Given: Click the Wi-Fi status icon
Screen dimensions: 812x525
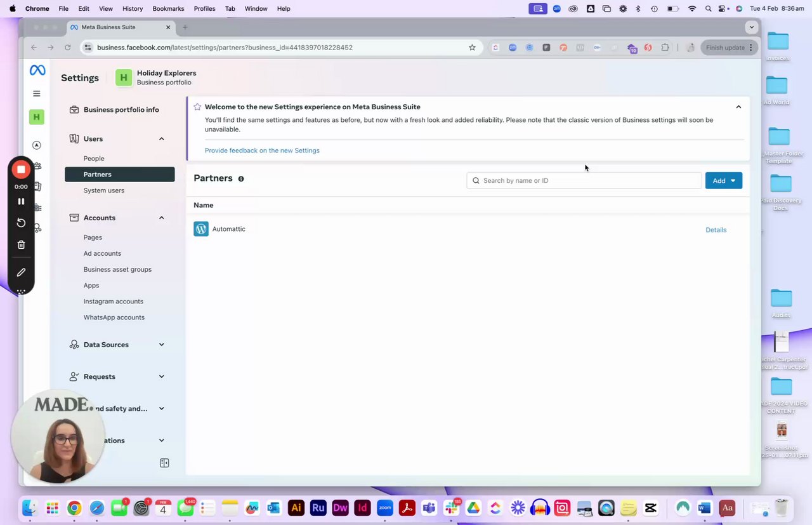Looking at the screenshot, I should pos(692,8).
